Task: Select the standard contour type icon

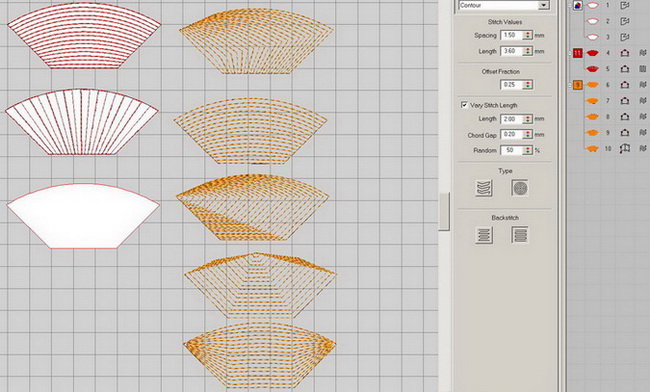Action: tap(484, 188)
